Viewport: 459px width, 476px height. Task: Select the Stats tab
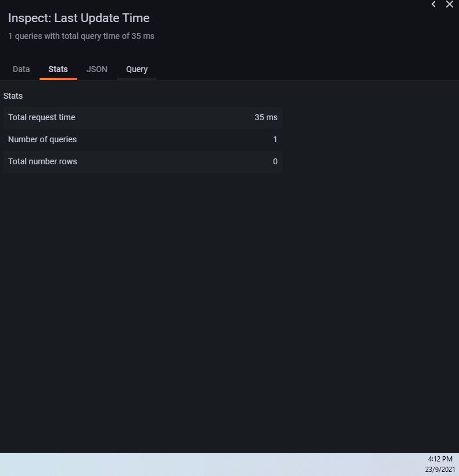coord(58,69)
